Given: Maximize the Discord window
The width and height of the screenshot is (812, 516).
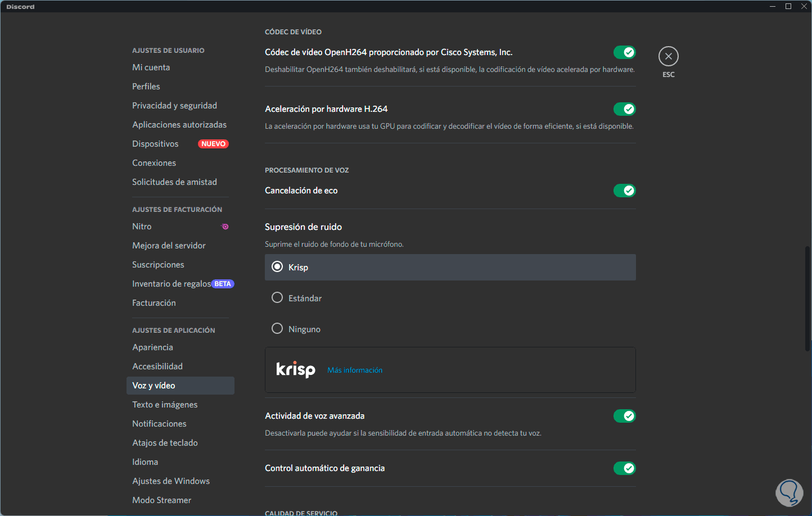Looking at the screenshot, I should [x=788, y=6].
